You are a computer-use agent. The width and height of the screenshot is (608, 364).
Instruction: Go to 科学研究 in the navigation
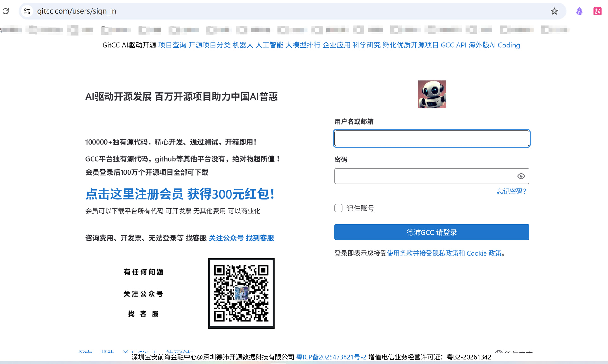click(367, 45)
